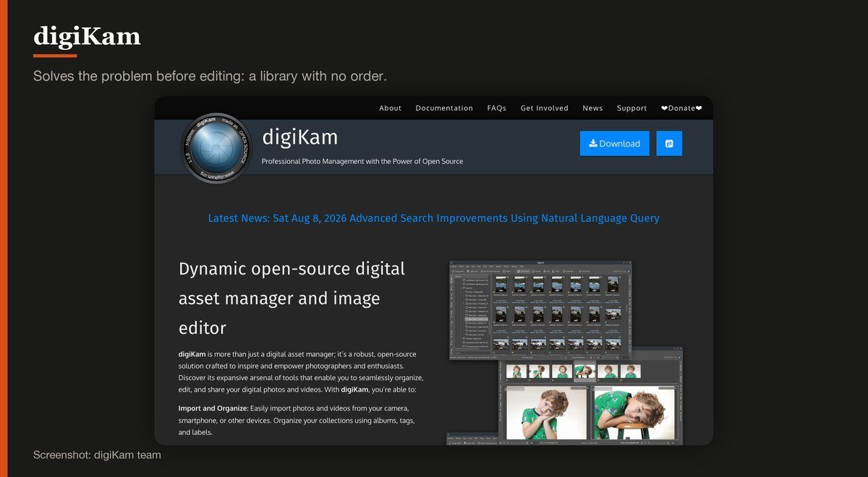Open the Get Involved menu item

coord(544,108)
